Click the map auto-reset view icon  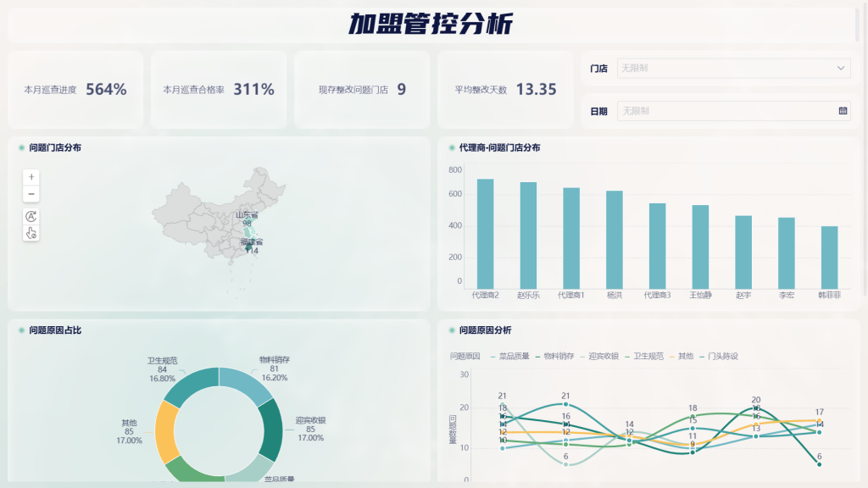(x=31, y=216)
